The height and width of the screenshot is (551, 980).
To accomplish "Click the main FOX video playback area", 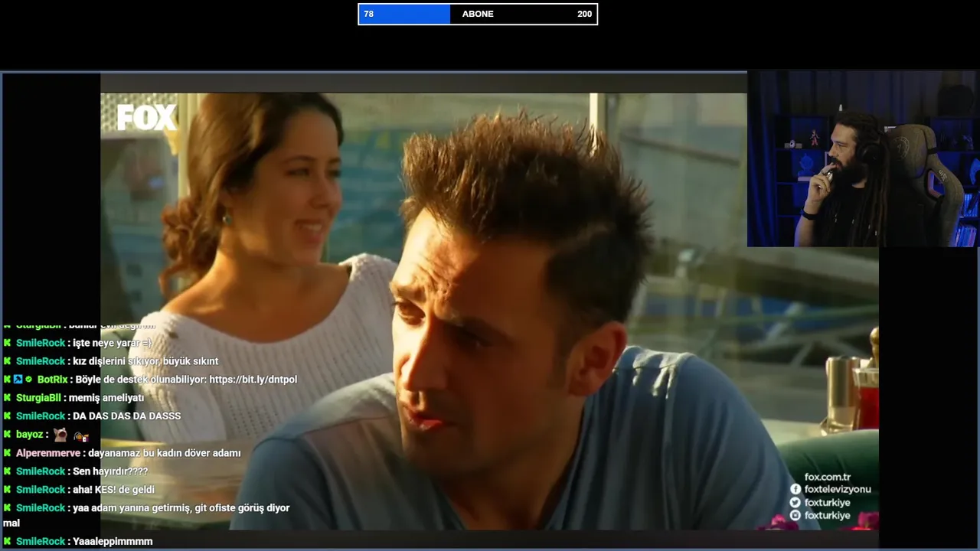I will pyautogui.click(x=490, y=311).
